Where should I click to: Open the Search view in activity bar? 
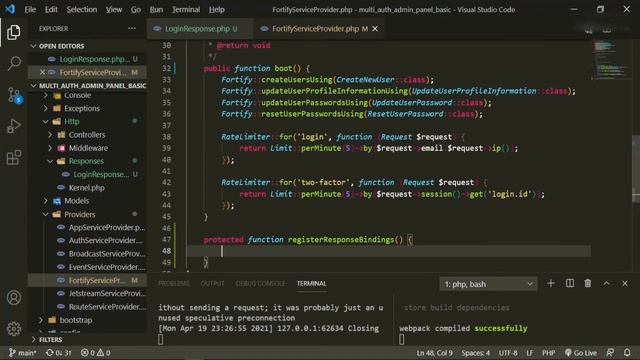click(x=14, y=63)
